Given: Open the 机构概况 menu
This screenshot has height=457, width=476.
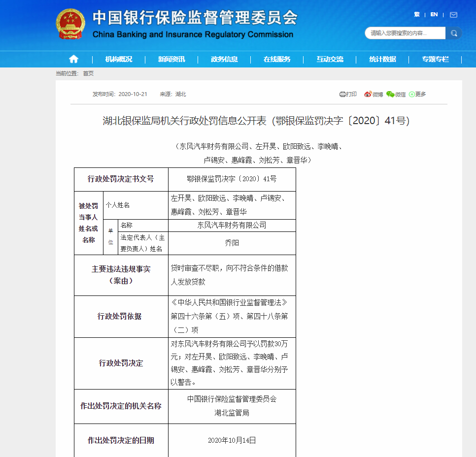Looking at the screenshot, I should coord(119,59).
